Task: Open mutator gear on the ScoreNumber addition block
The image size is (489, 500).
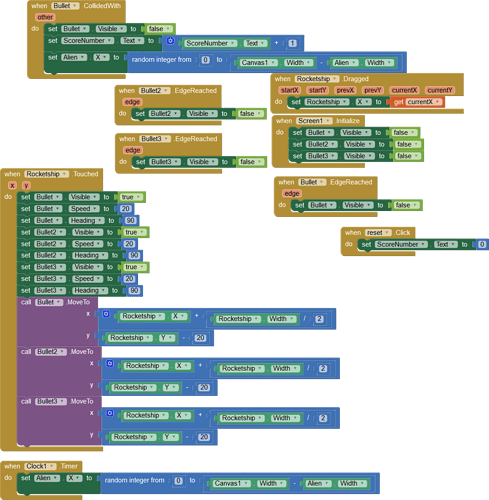Action: coord(170,41)
